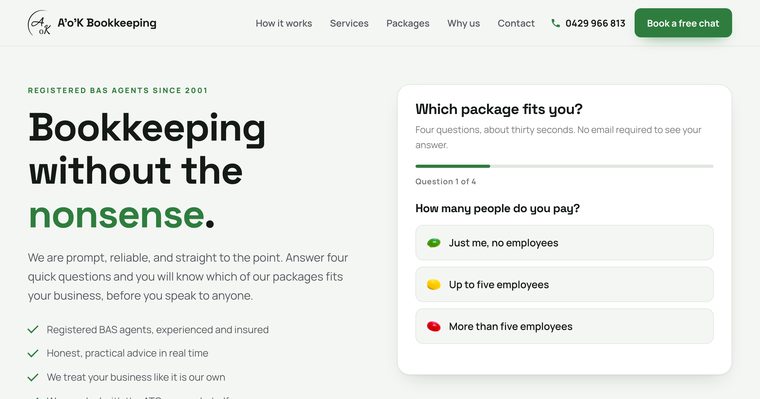Click checkmark beside Registered BAS agents line
The image size is (760, 399).
pos(33,330)
